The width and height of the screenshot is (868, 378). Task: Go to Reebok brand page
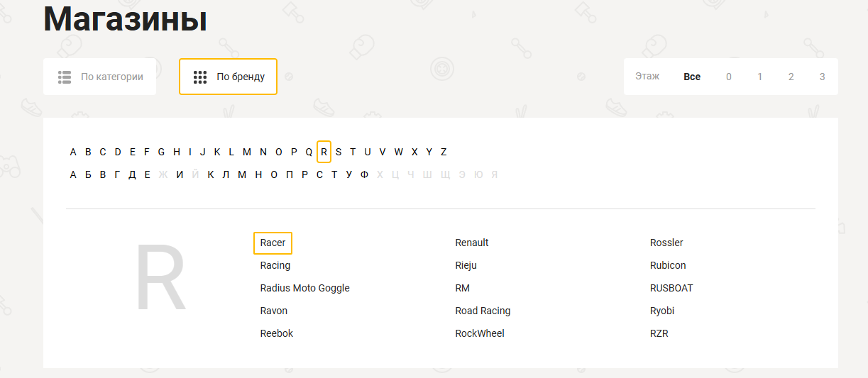[x=276, y=333]
